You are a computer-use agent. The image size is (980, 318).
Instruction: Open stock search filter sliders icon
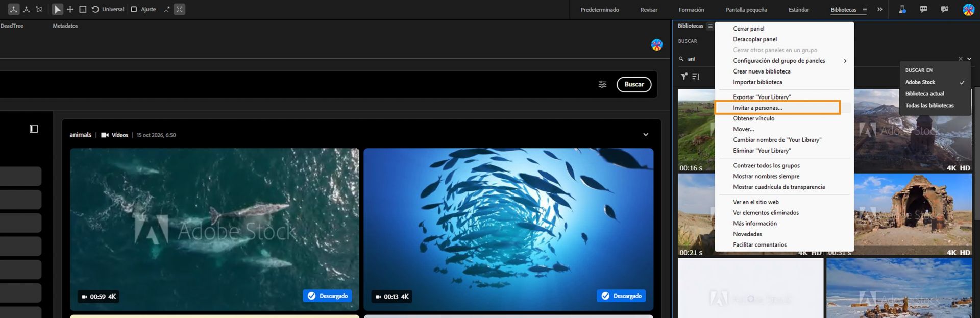[x=602, y=84]
